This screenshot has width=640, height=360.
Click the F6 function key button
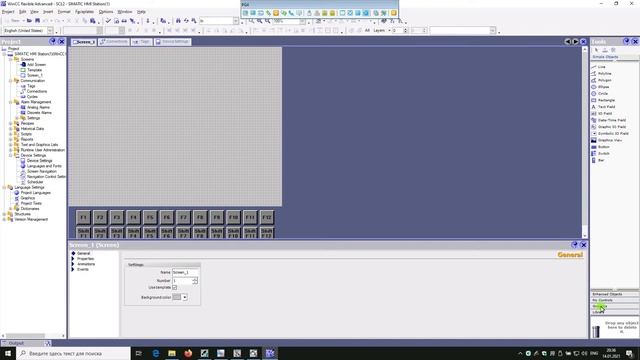pos(167,218)
